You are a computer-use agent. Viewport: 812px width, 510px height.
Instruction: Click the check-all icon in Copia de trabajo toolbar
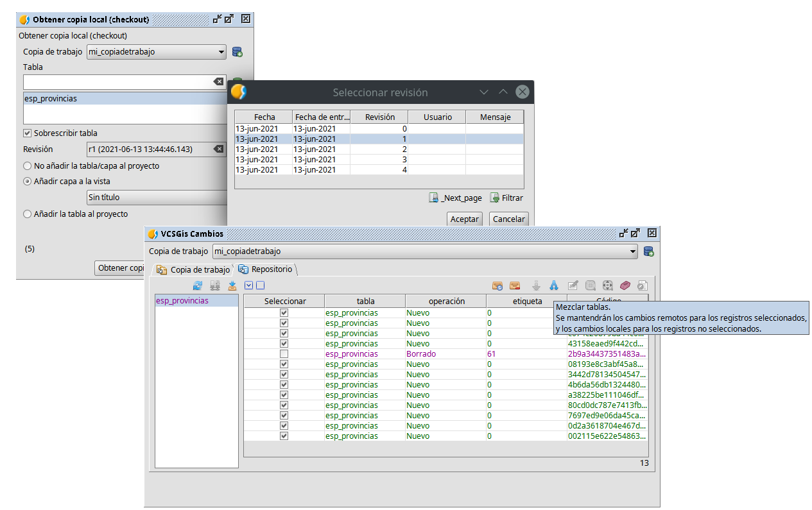(249, 285)
